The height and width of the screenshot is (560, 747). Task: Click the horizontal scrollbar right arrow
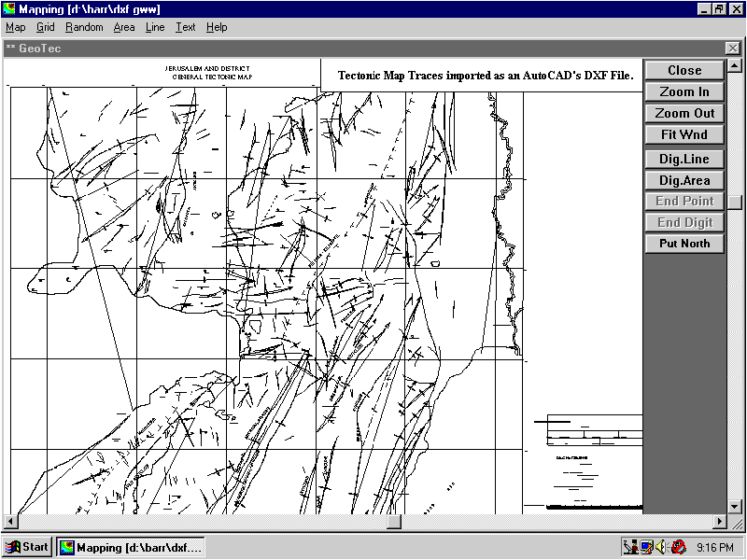720,522
